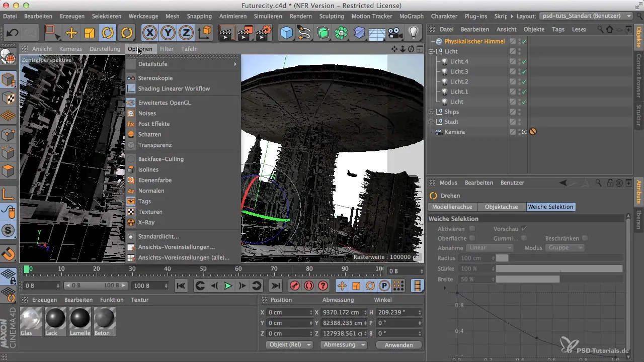This screenshot has height=362, width=644.
Task: Toggle visibility checkmark of Licht.1
Action: pyautogui.click(x=524, y=92)
